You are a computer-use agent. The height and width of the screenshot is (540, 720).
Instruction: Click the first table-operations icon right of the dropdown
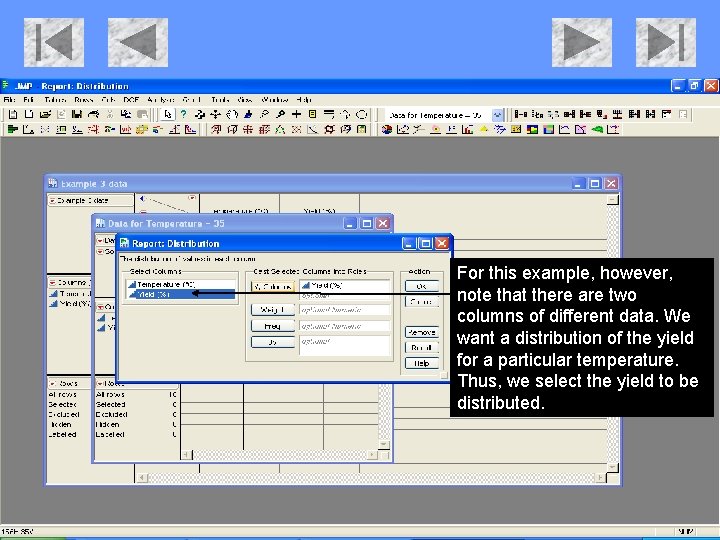520,114
